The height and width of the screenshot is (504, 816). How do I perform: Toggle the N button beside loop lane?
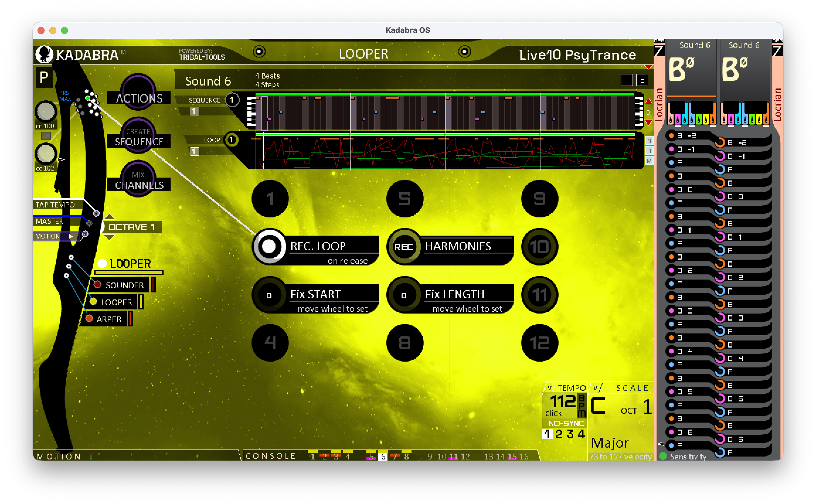tap(649, 141)
